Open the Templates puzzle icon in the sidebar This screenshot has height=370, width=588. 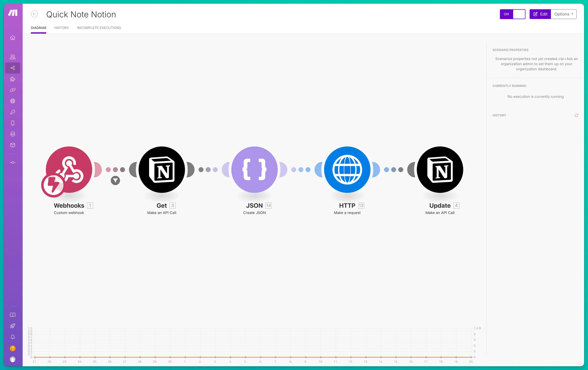[13, 79]
